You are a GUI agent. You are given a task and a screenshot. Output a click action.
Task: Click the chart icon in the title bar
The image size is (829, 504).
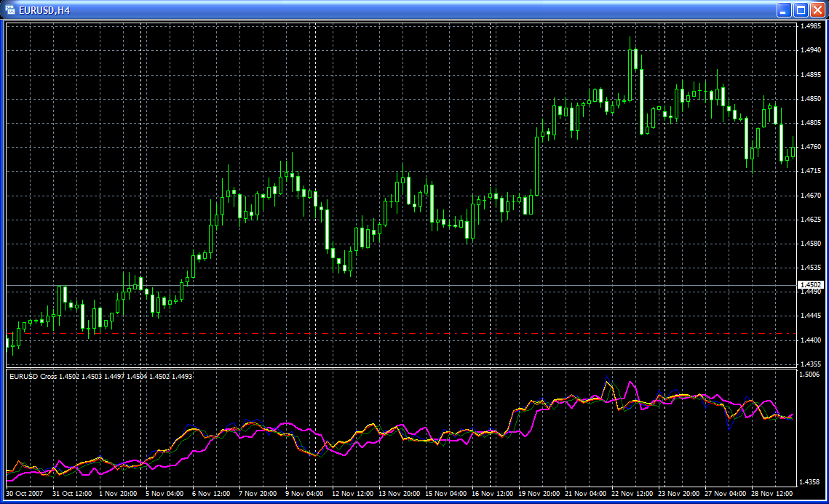tap(11, 9)
